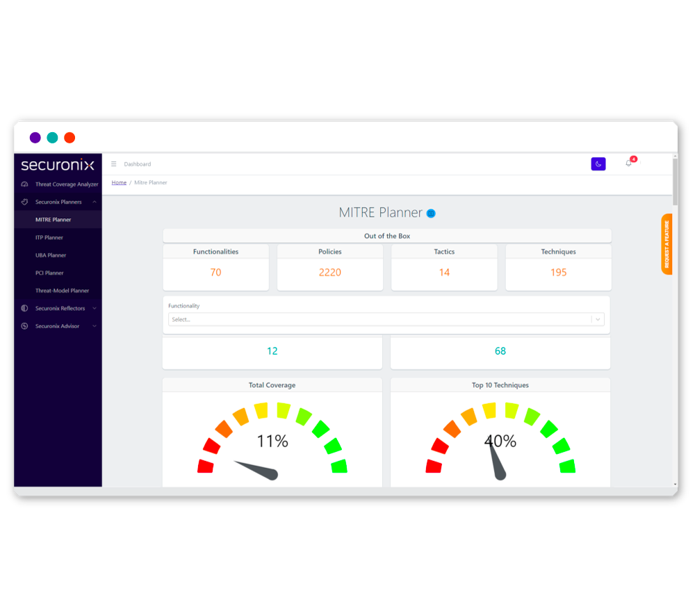
Task: Expand the Securonix Reflectors chevron
Action: 95,308
